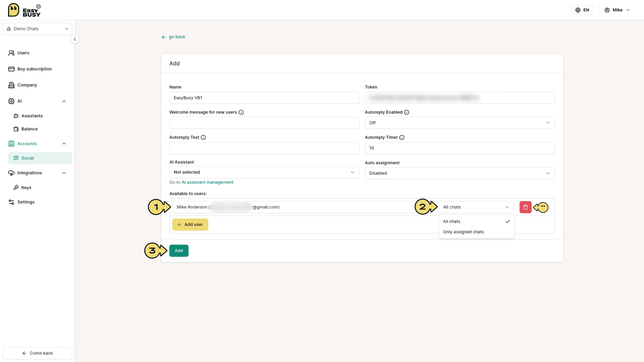Viewport: 644px width, 362px height.
Task: Click the globe language icon
Action: click(578, 10)
